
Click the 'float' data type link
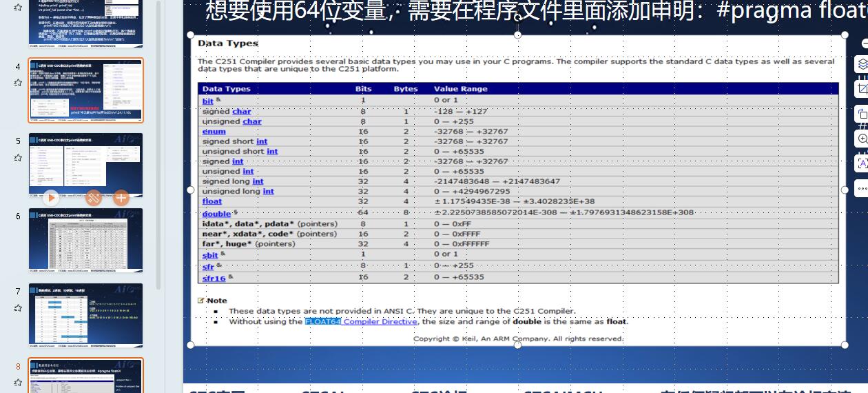click(x=211, y=201)
